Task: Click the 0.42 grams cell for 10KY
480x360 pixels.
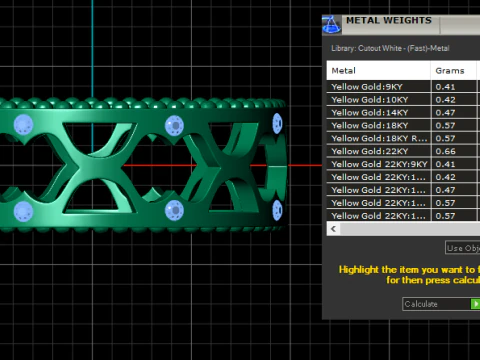Action: click(454, 100)
